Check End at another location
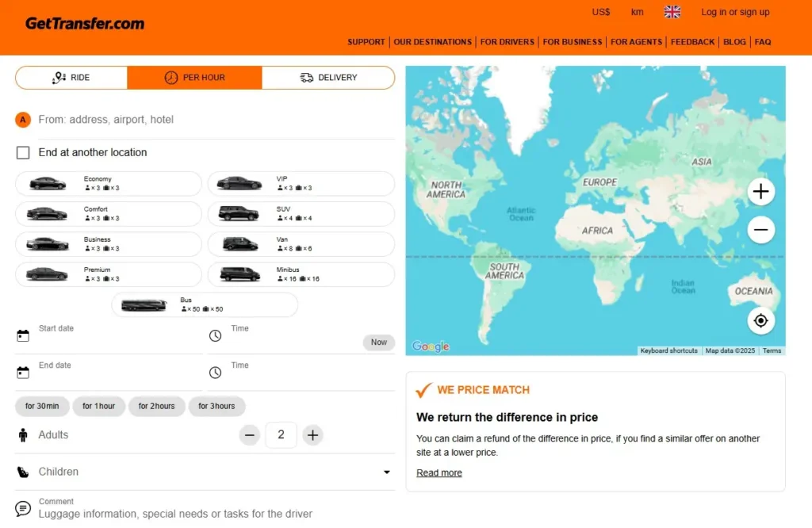Viewport: 812px width, 528px height. [x=23, y=152]
